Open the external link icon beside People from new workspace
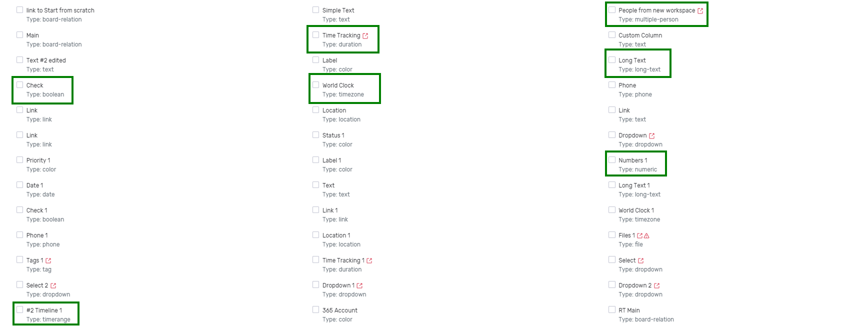Image resolution: width=868 pixels, height=329 pixels. 700,10
